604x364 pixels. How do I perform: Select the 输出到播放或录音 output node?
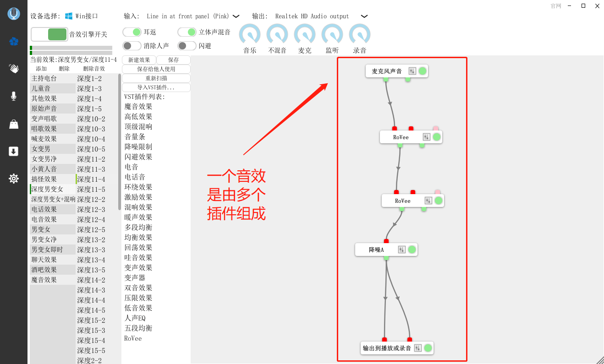[x=397, y=348]
